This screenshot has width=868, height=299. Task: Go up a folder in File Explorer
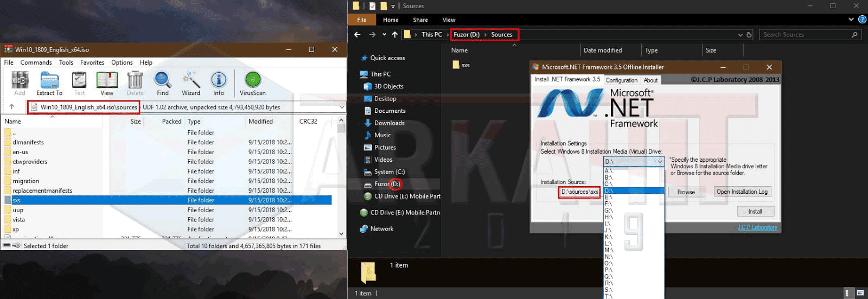(x=395, y=35)
